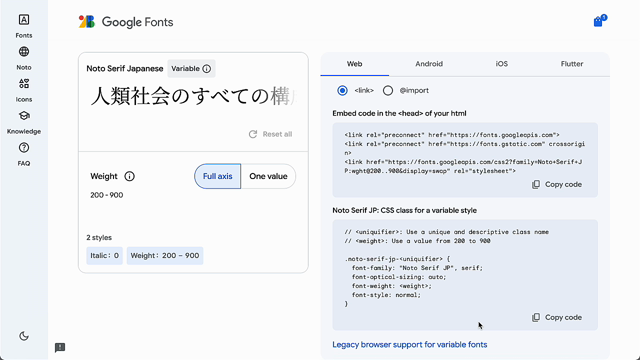Image resolution: width=640 pixels, height=360 pixels.
Task: Choose the <link> radio button
Action: 342,91
